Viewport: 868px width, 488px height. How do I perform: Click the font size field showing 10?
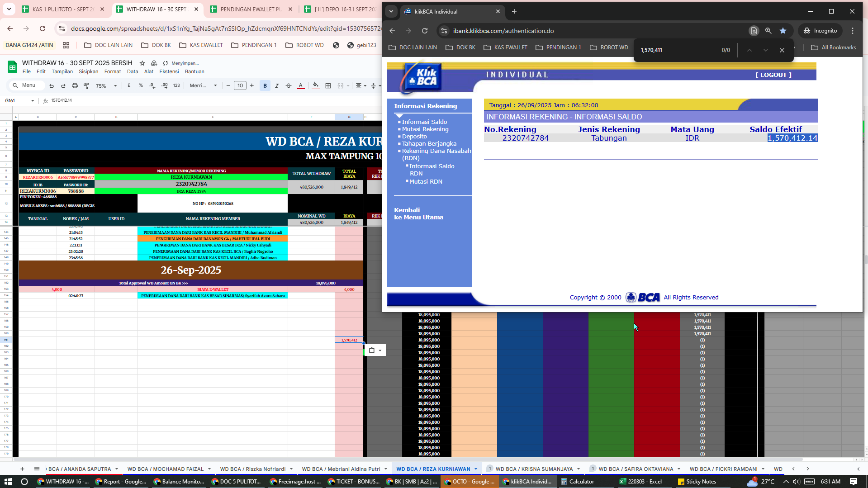click(240, 85)
